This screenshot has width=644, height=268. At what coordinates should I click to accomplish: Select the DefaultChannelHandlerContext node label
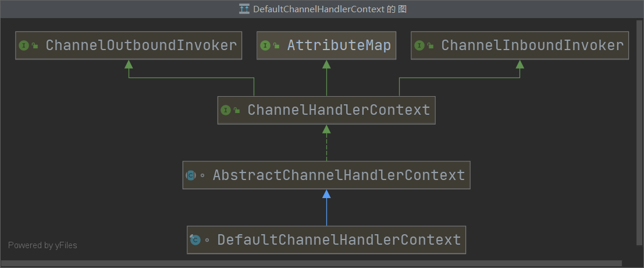339,239
